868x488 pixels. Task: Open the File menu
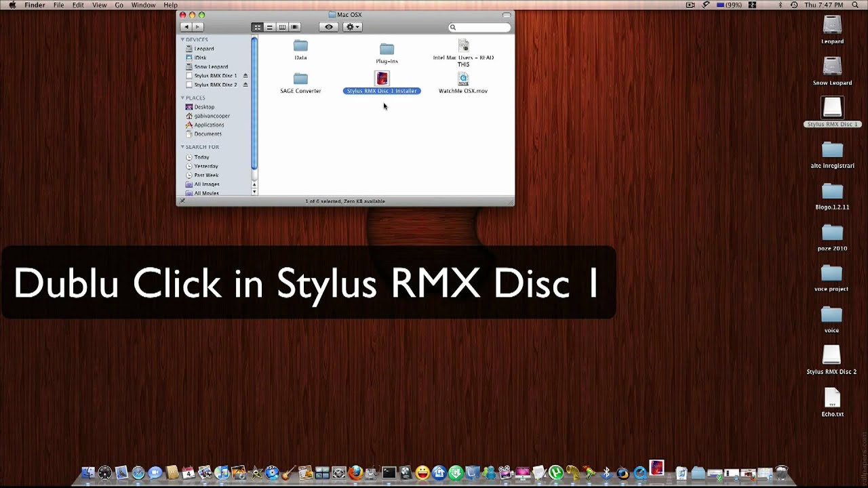(x=59, y=5)
